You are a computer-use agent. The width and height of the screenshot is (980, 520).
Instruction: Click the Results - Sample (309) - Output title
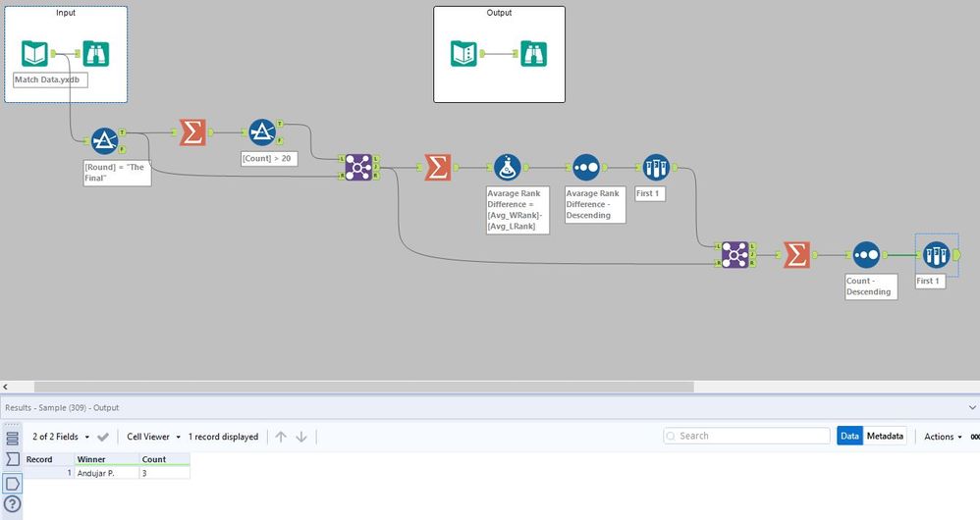(62, 407)
